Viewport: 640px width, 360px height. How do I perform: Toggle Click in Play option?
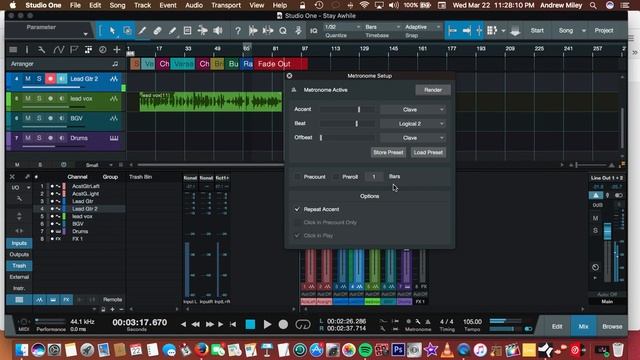click(297, 236)
